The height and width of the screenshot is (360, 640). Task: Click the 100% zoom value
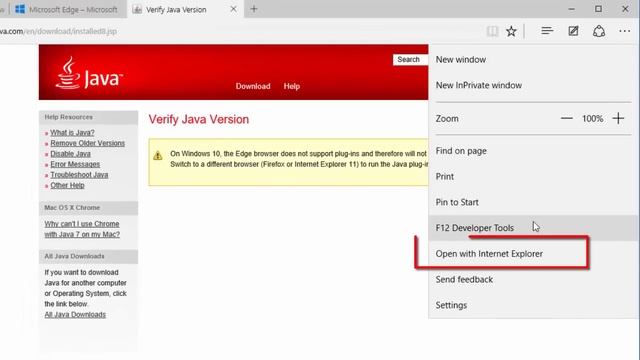tap(592, 119)
